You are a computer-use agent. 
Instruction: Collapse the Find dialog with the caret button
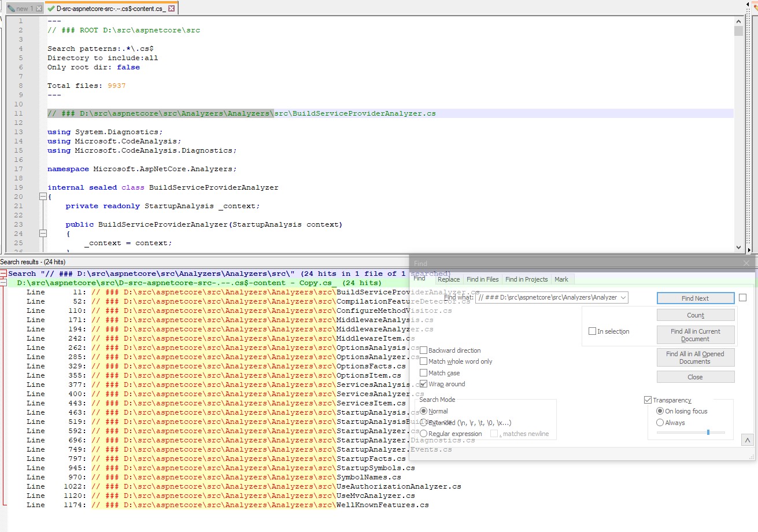click(x=748, y=440)
